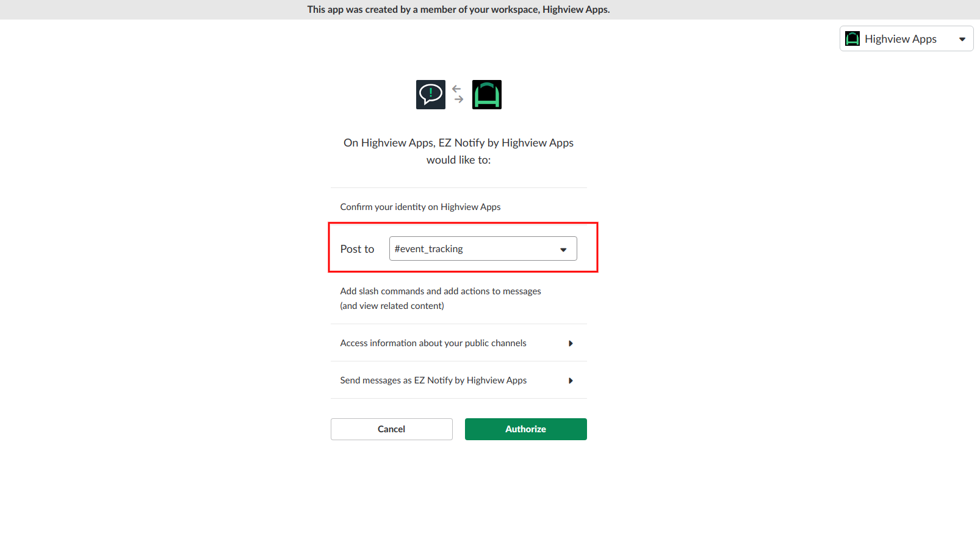Screen dimensions: 980x533
Task: Click the small Highview Apps icon in workspace switcher
Action: click(x=852, y=38)
